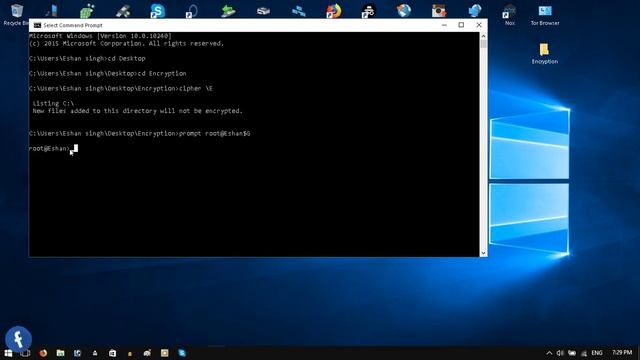Click the Command Prompt scrollbar down arrow
The width and height of the screenshot is (640, 360).
483,253
